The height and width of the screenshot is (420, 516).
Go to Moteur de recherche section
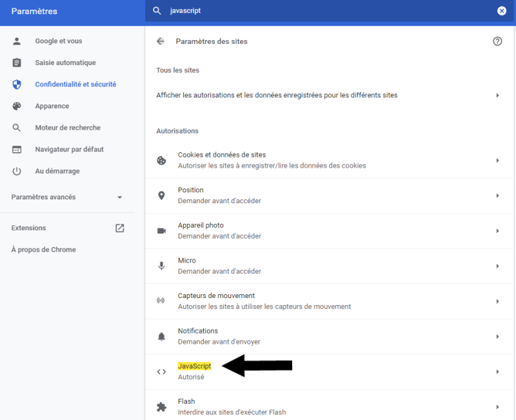coord(67,128)
